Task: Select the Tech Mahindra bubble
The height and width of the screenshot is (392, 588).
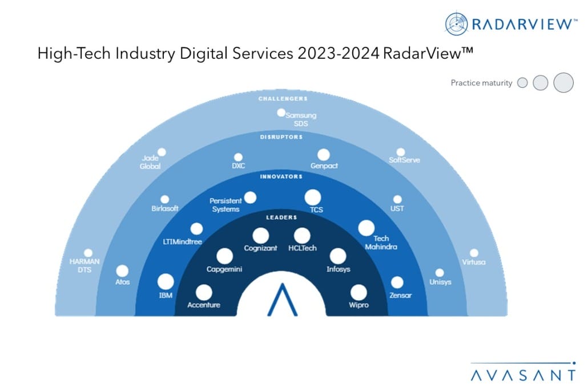Action: coord(366,227)
